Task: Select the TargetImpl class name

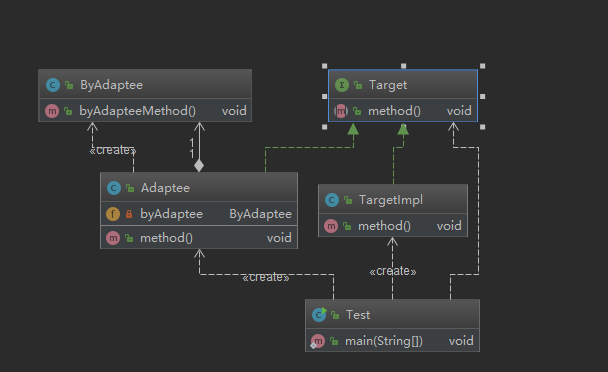Action: point(391,200)
